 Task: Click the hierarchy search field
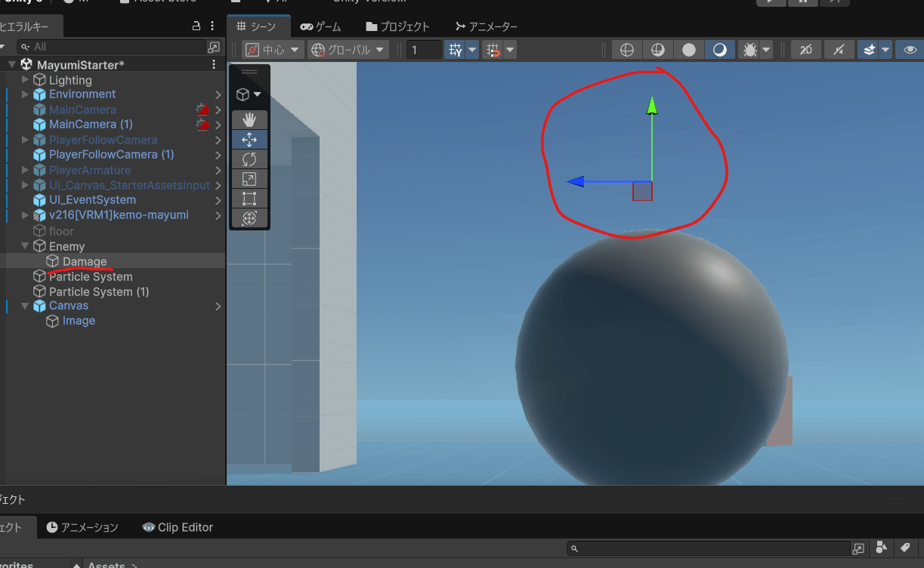pos(113,47)
